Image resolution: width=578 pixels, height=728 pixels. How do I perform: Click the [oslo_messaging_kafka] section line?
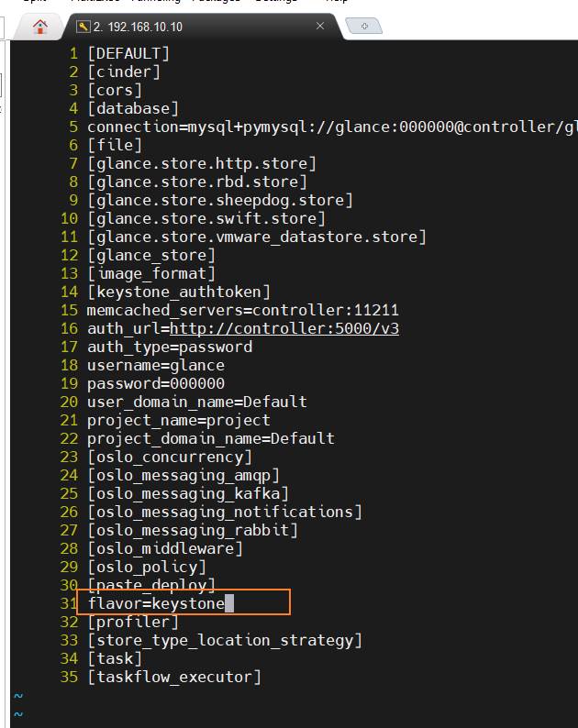[188, 493]
